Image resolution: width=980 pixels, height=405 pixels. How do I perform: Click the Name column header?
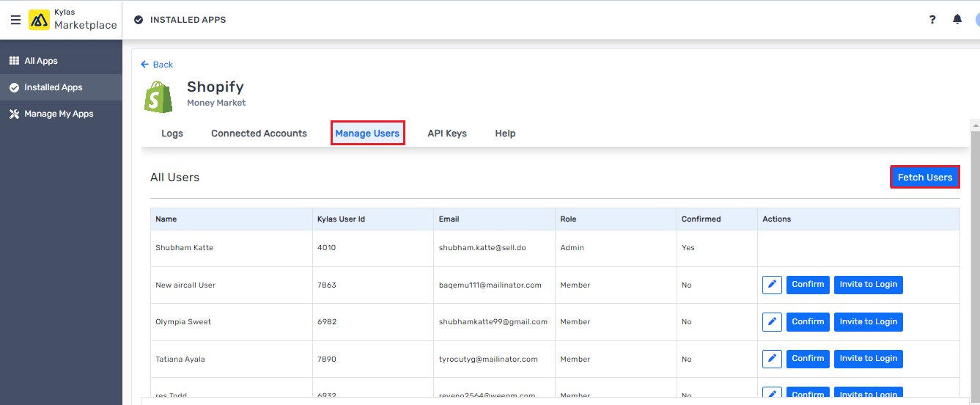(x=232, y=219)
